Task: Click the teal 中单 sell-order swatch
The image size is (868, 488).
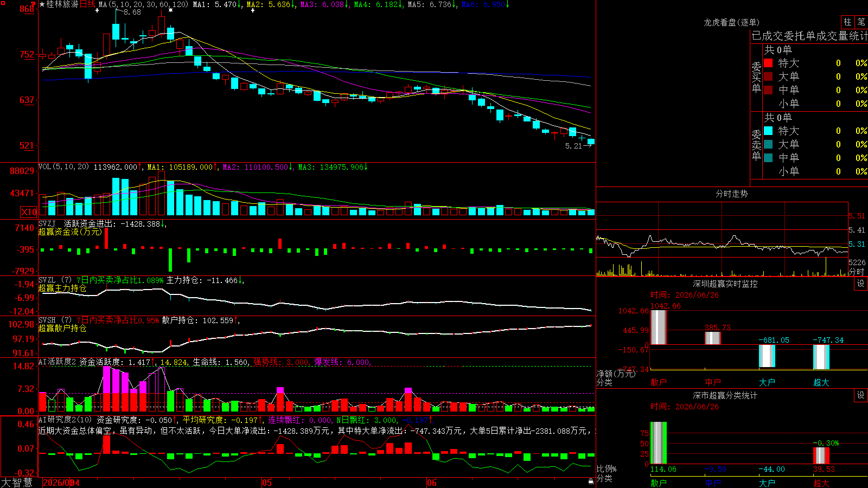Action: 768,158
